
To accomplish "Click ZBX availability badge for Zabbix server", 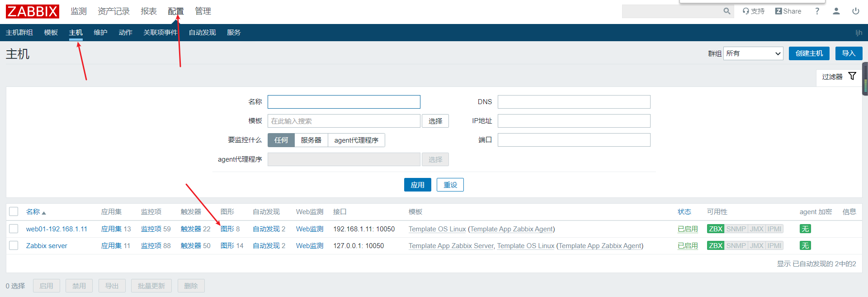I will [x=716, y=246].
